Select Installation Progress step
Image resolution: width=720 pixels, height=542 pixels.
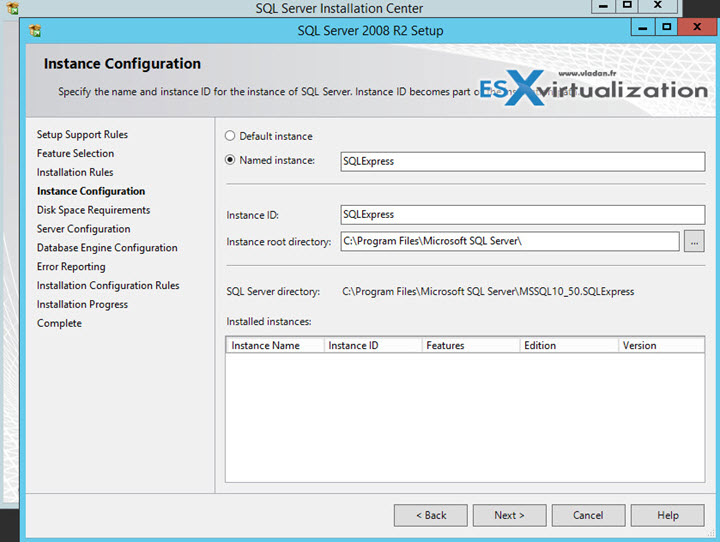click(x=82, y=304)
